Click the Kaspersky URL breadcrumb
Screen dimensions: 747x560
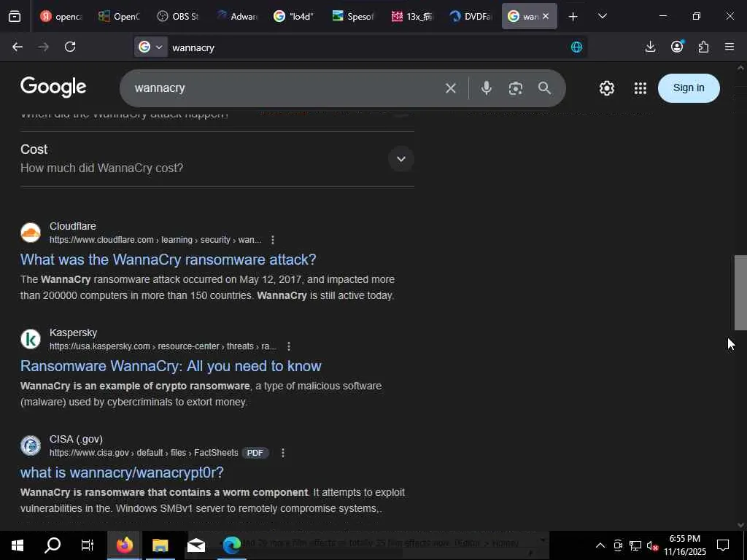[163, 346]
